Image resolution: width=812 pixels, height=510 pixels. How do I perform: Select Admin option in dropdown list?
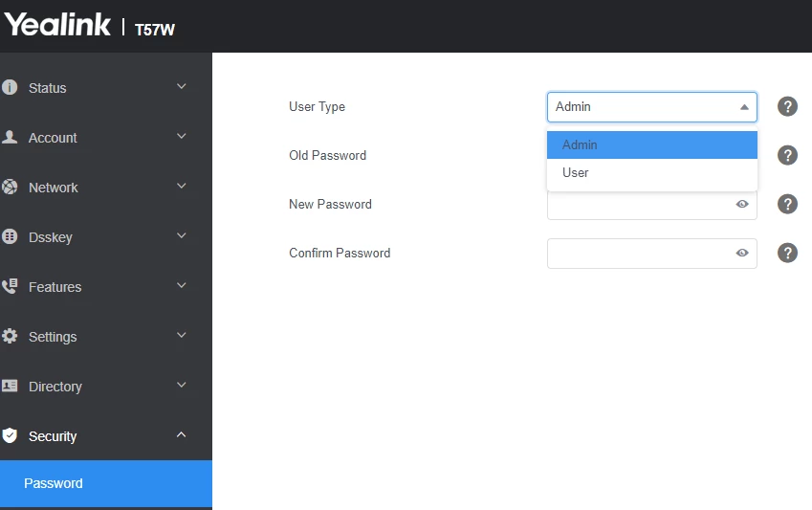coord(652,144)
